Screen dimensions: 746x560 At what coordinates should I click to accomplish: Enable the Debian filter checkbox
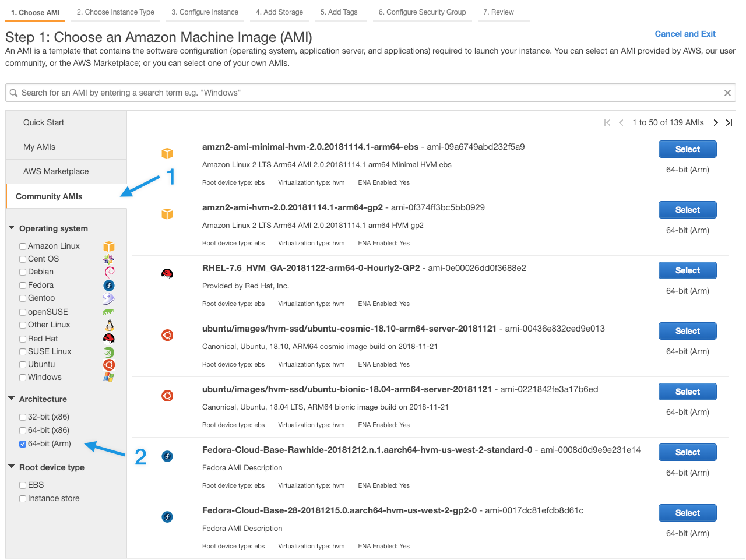(23, 272)
